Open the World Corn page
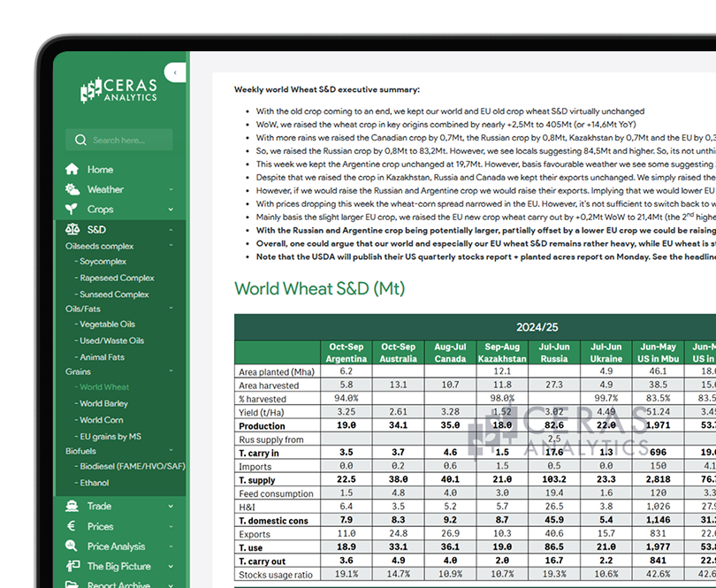This screenshot has height=588, width=716. tap(99, 420)
